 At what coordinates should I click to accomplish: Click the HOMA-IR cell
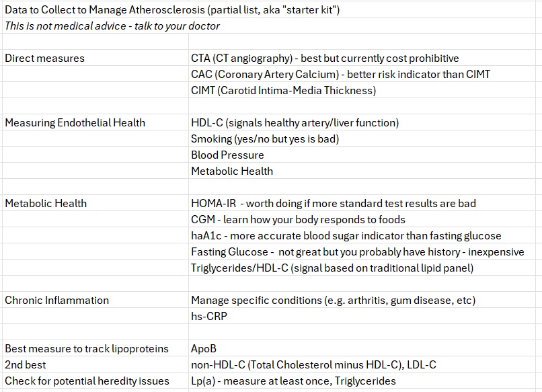coord(333,203)
